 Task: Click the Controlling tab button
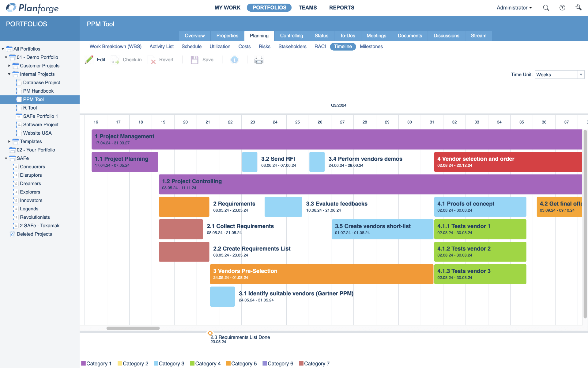click(x=291, y=36)
